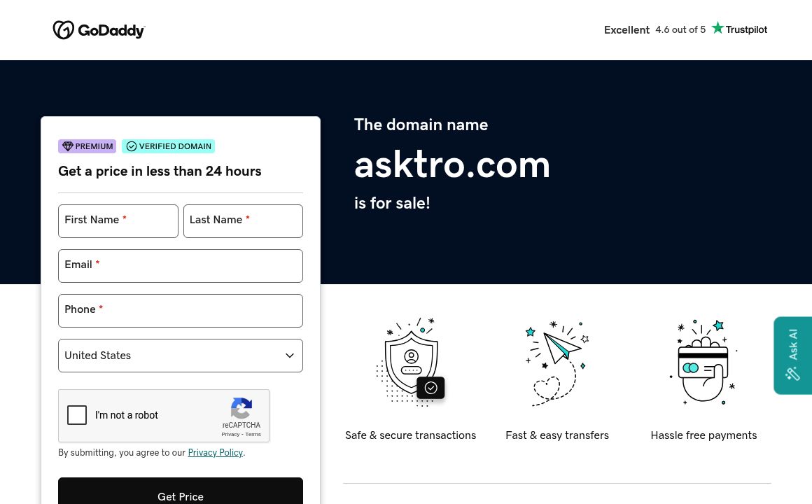The width and height of the screenshot is (812, 504).
Task: Open the United States country dropdown
Action: click(x=180, y=356)
